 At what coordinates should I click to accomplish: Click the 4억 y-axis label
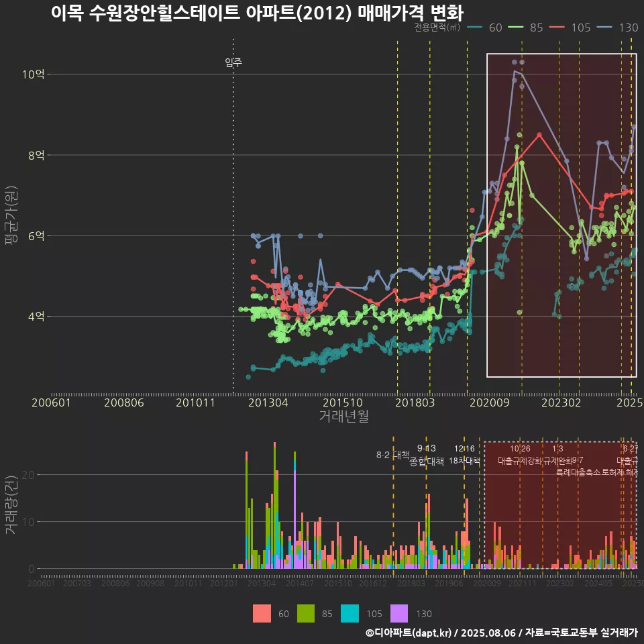click(x=36, y=316)
